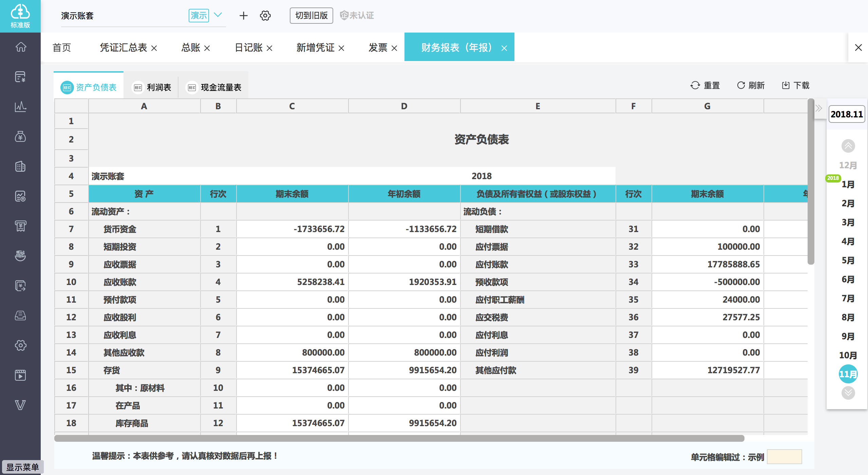Switch to the Home tab
868x475 pixels.
click(x=62, y=47)
